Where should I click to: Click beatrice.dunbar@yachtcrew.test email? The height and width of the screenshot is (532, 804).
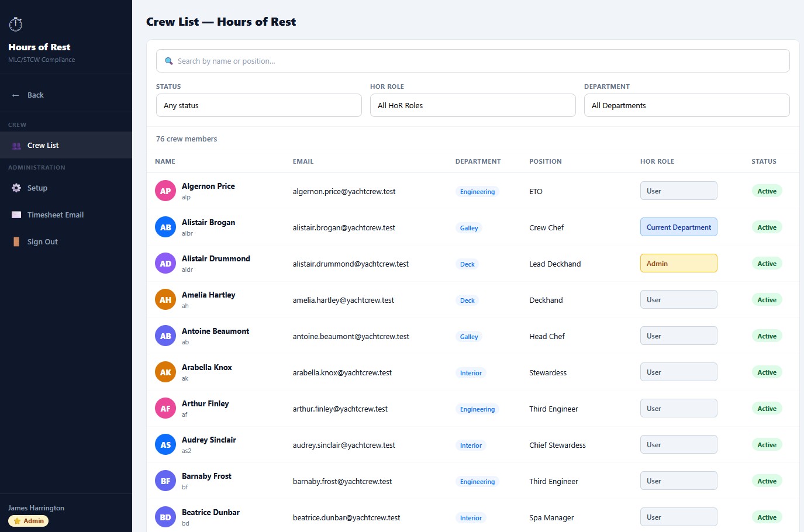346,518
